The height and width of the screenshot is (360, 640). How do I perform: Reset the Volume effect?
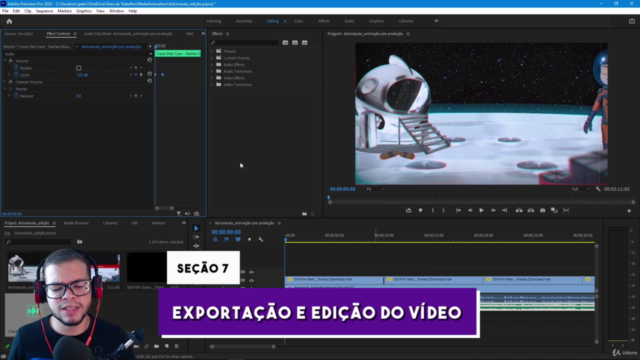click(x=150, y=60)
